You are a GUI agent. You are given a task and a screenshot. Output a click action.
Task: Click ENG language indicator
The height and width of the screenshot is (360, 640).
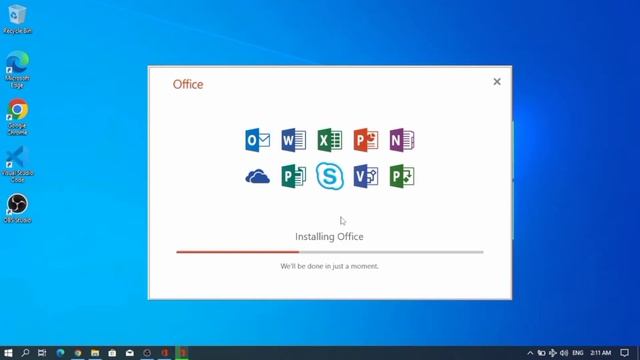coord(578,353)
